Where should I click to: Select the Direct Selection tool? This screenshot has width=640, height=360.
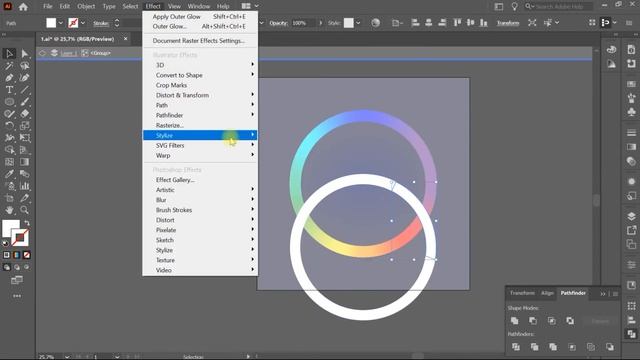(x=24, y=53)
